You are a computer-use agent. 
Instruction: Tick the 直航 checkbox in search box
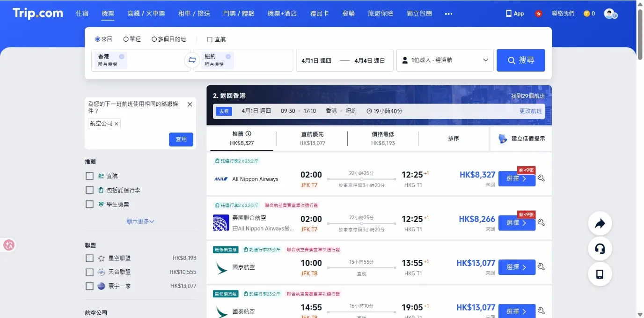pyautogui.click(x=210, y=39)
